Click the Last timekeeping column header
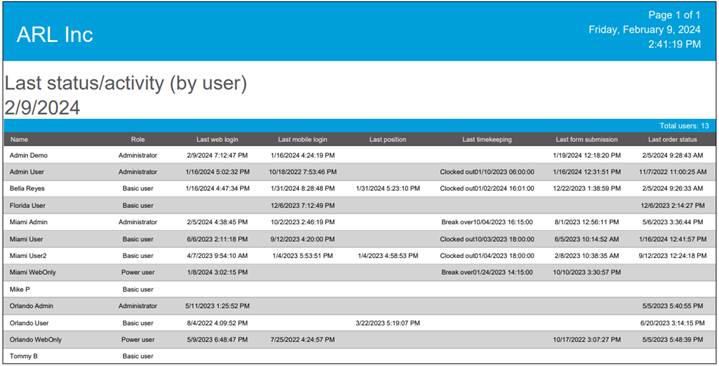The width and height of the screenshot is (719, 366). [x=487, y=139]
